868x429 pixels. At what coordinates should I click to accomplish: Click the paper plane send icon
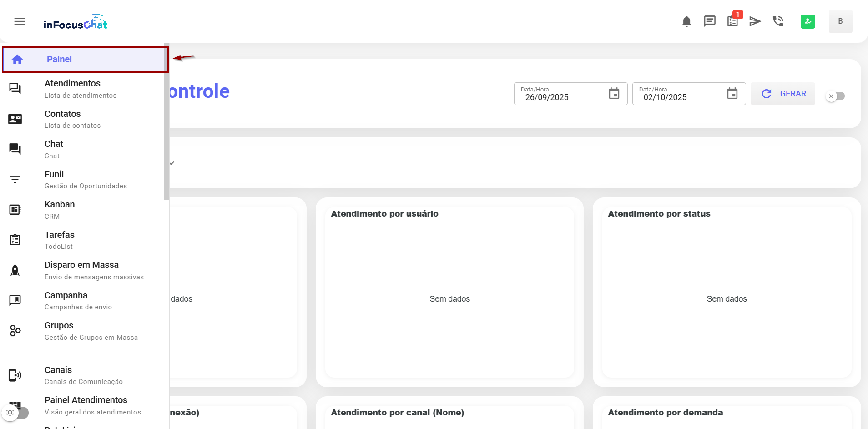[755, 21]
